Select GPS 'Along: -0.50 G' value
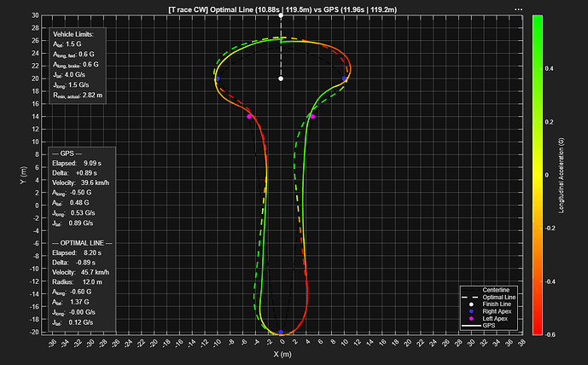The image size is (588, 365). pos(72,193)
